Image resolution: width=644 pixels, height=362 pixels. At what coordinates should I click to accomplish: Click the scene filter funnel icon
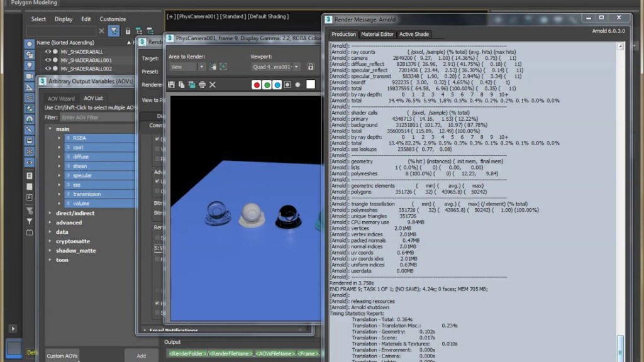(113, 30)
